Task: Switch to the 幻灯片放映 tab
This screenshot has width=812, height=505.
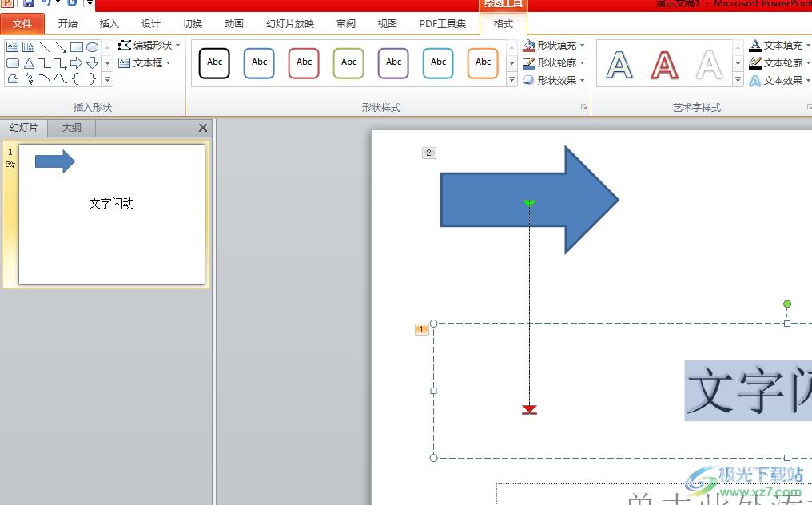Action: coord(290,24)
